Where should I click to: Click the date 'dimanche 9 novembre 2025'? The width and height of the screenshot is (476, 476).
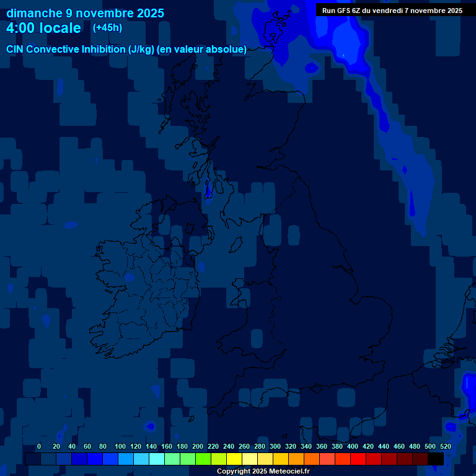tap(85, 13)
